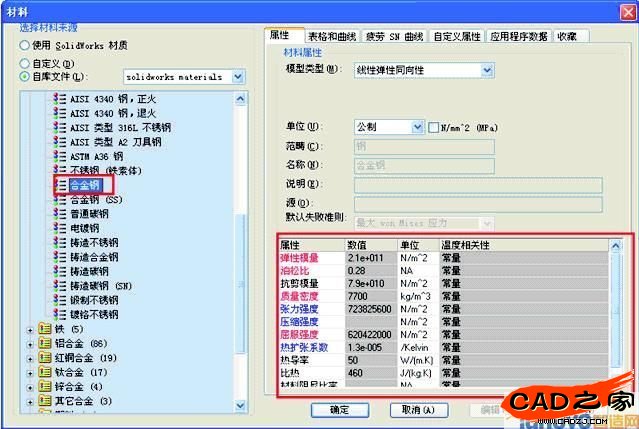Select the 使用 SolidWorks 材质 radio button
This screenshot has width=639, height=429.
(25, 46)
